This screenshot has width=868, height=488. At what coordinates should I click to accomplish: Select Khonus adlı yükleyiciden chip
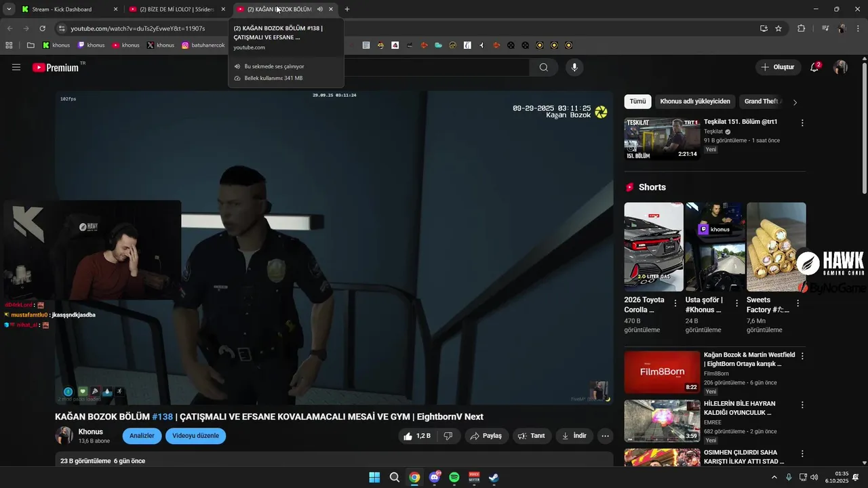[x=695, y=102]
